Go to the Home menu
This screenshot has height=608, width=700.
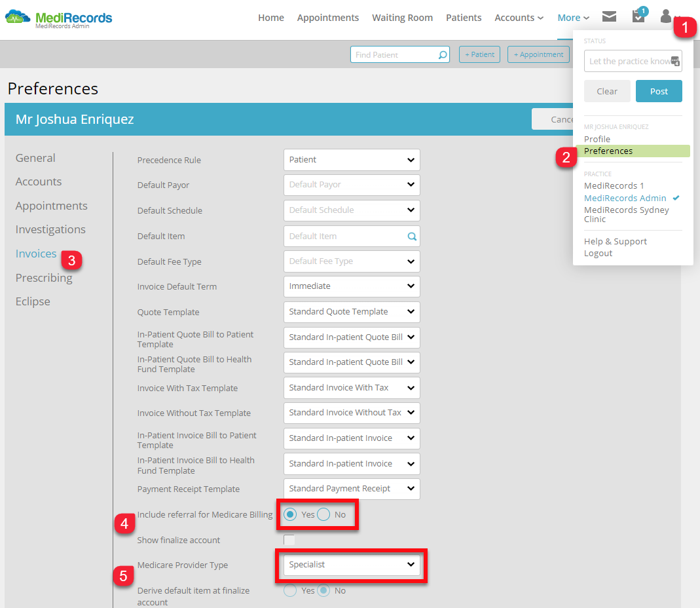click(271, 18)
